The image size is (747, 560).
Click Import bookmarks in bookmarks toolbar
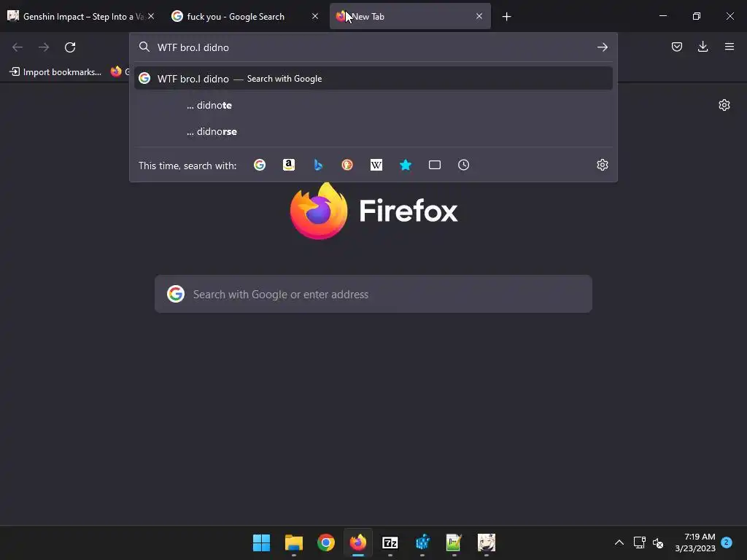55,72
